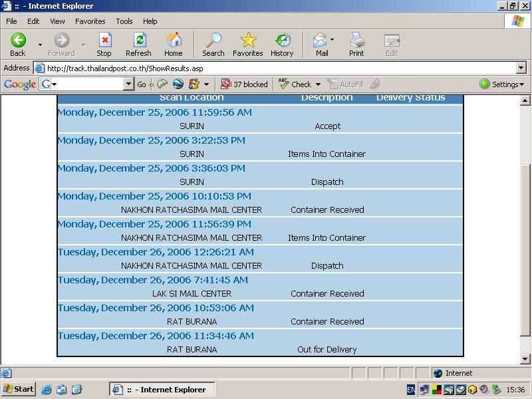Open Google search box dropdown

click(128, 84)
